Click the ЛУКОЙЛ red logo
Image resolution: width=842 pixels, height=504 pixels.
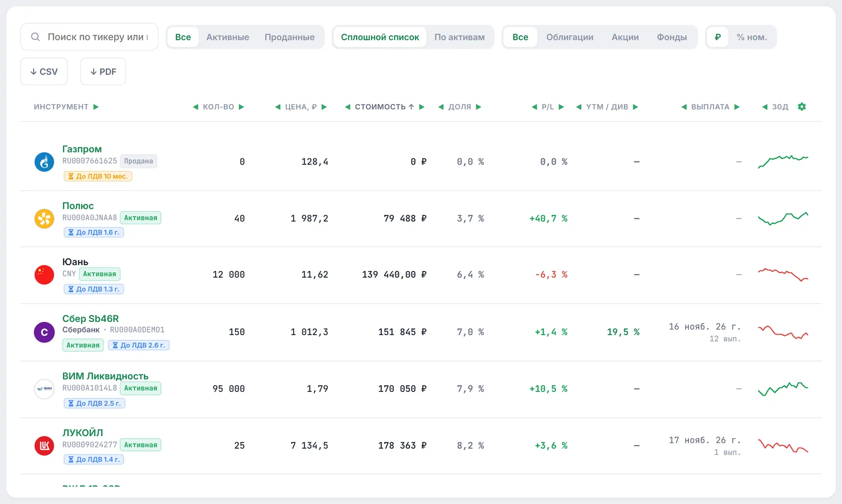(44, 446)
